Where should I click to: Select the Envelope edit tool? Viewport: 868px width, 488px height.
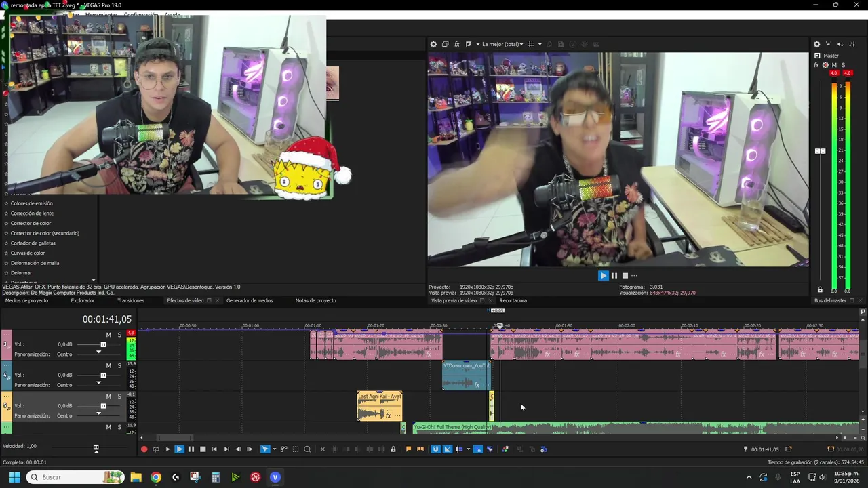click(284, 449)
